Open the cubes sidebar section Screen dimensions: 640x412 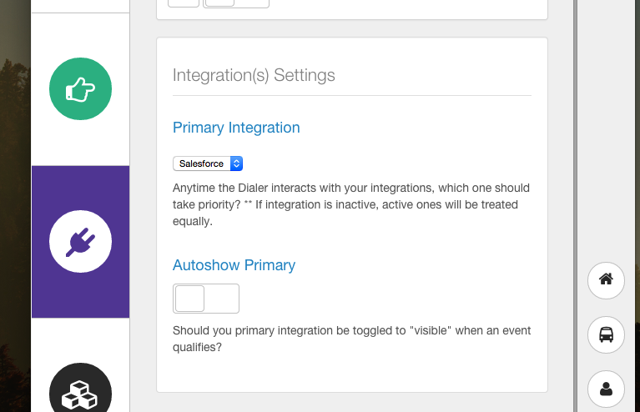pos(80,388)
